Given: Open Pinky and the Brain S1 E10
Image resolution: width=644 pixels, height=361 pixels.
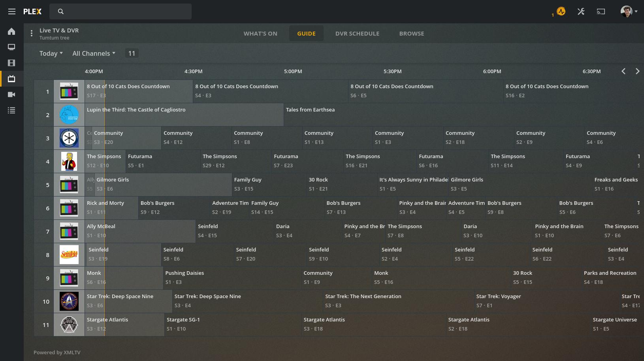Looking at the screenshot, I should coord(567,231).
